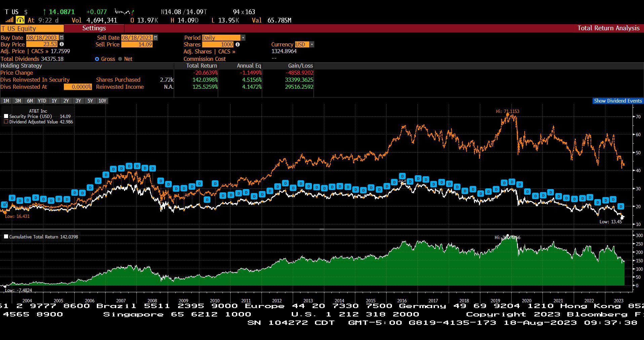Click Annual Eq value 4.1472%
This screenshot has width=644, height=340.
[x=252, y=87]
